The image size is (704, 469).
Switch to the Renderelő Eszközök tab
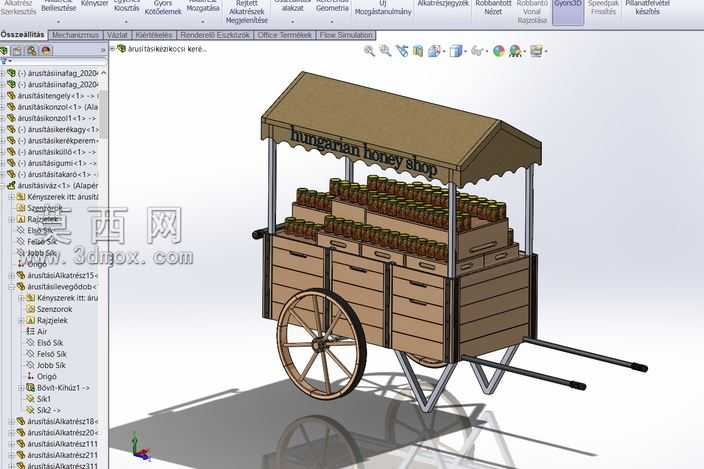point(215,35)
